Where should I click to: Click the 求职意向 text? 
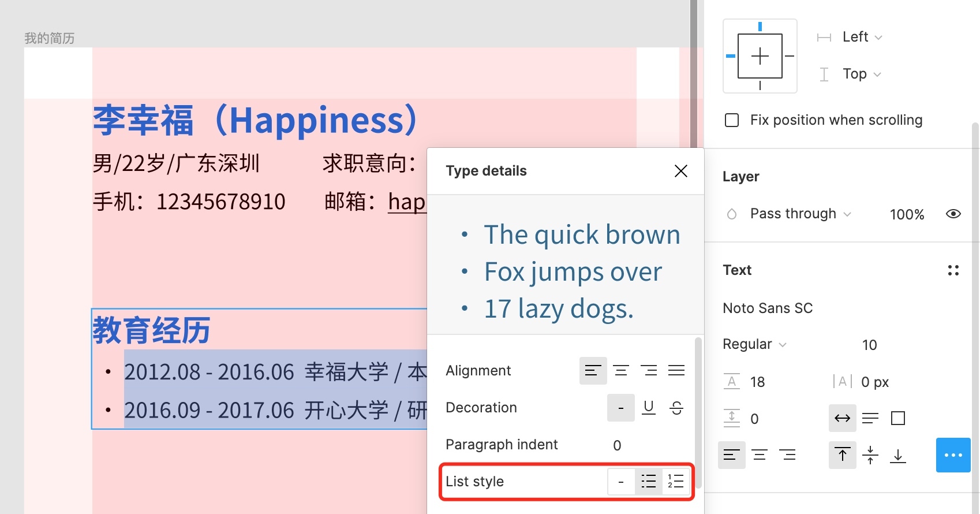pos(369,163)
